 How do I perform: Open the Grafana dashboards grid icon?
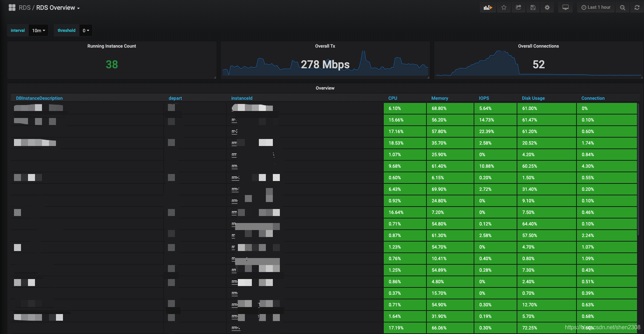click(12, 7)
